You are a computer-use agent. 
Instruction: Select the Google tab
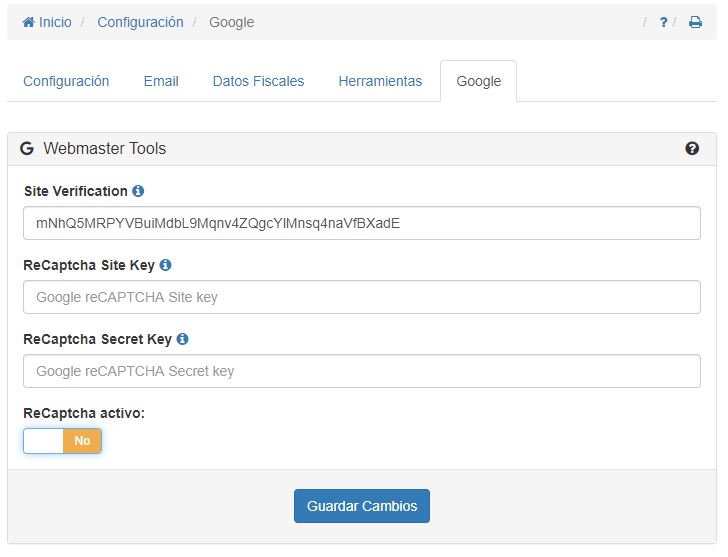pos(478,81)
